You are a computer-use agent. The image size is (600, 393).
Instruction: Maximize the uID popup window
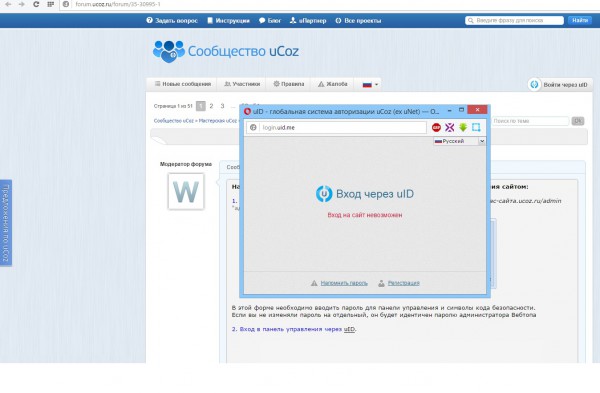point(461,110)
